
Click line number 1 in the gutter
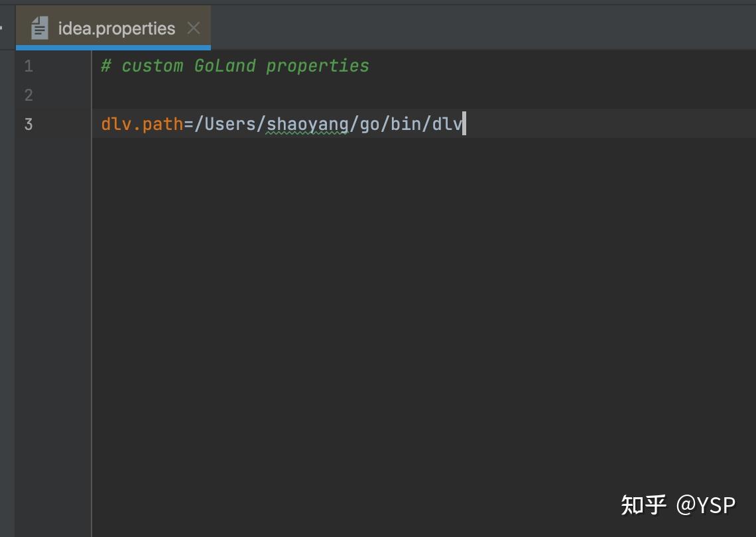[x=29, y=66]
